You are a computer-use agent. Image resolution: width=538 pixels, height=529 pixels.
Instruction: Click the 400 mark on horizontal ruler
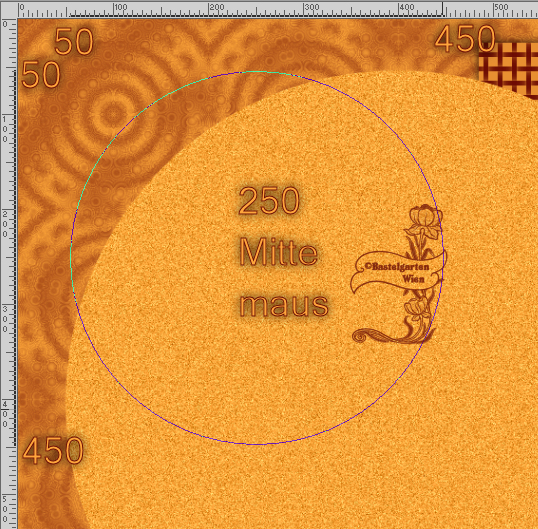pyautogui.click(x=407, y=7)
